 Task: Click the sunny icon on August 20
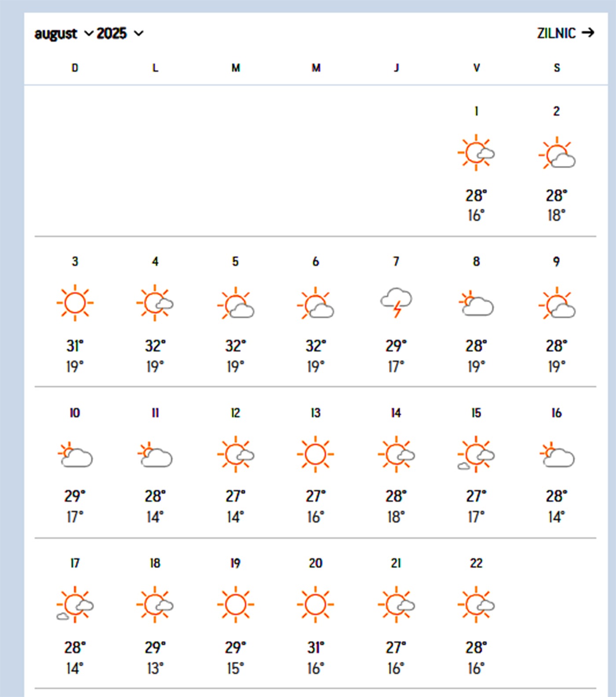tap(315, 605)
